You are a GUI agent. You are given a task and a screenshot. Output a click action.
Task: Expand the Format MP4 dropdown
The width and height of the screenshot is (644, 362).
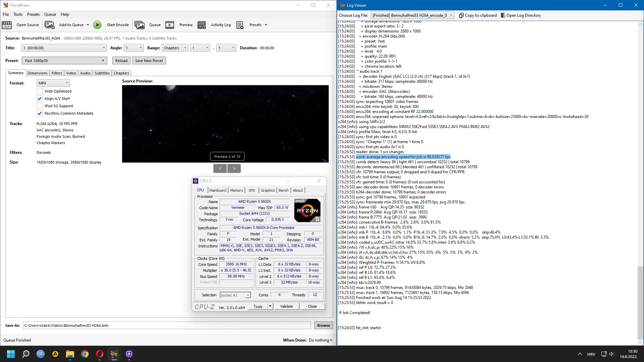coord(53,83)
